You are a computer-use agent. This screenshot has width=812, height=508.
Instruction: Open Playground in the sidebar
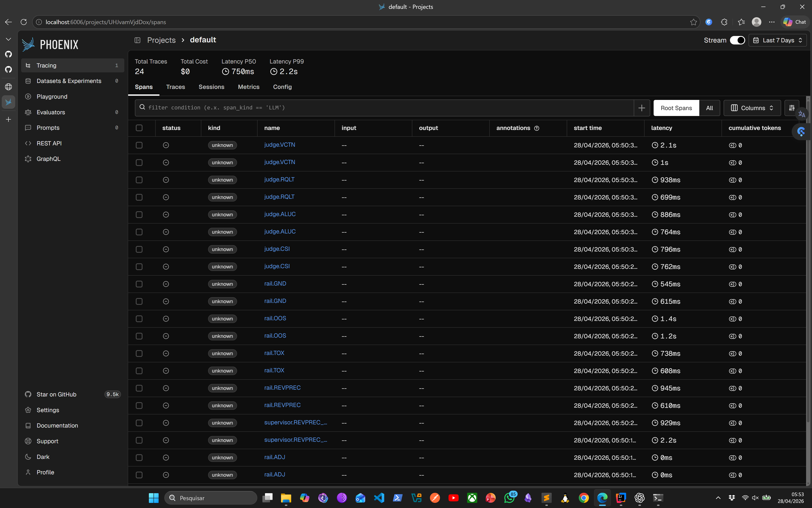click(x=73, y=97)
